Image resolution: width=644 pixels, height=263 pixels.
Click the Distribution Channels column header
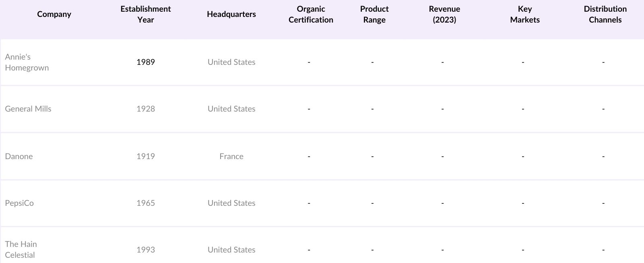(x=605, y=14)
